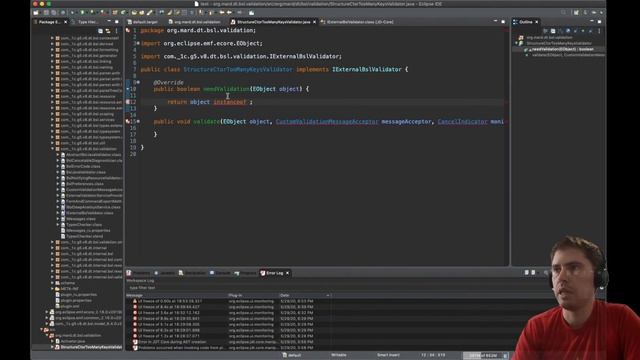Minimize the Package Explorer view
The height and width of the screenshot is (360, 640).
pyautogui.click(x=109, y=22)
